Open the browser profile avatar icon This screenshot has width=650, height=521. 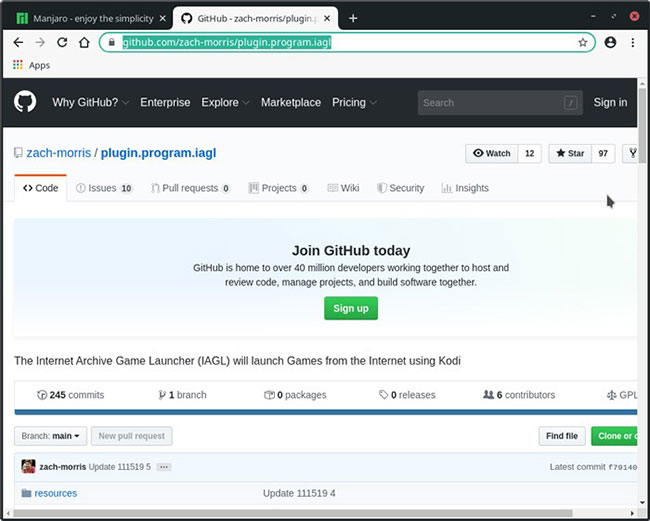coord(610,42)
